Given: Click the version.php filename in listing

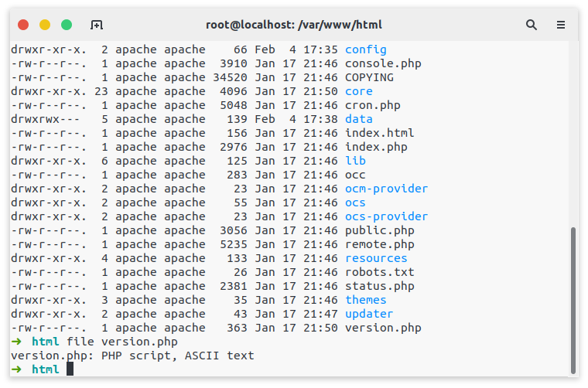Looking at the screenshot, I should click(383, 328).
